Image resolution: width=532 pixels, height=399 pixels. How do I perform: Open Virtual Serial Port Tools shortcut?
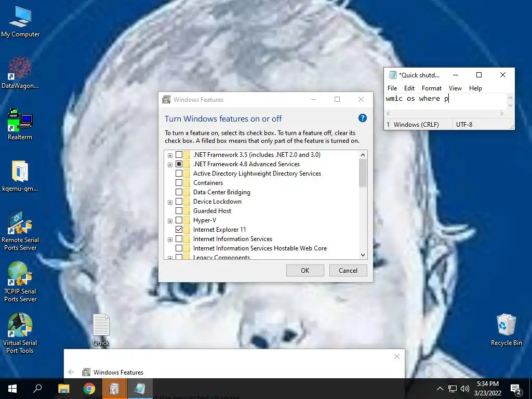(20, 334)
